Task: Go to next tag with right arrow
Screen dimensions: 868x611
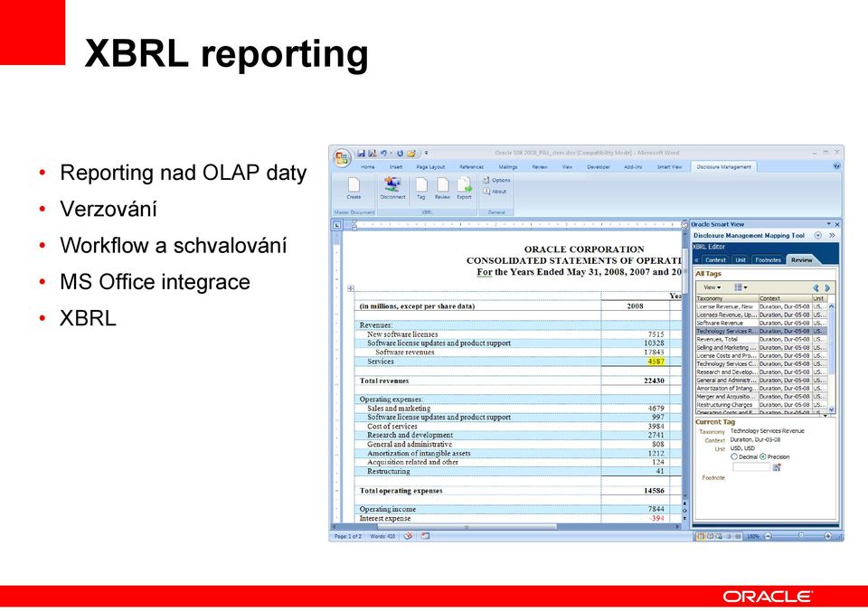Action: (827, 287)
